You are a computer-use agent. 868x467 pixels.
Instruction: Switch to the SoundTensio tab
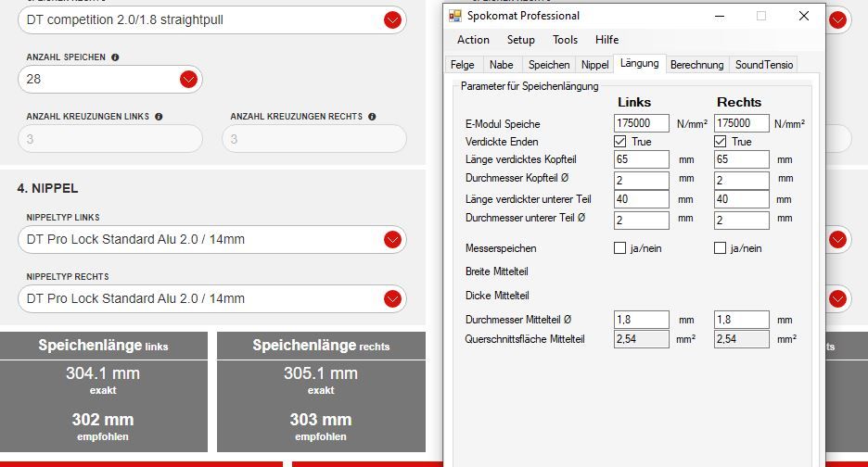point(764,65)
